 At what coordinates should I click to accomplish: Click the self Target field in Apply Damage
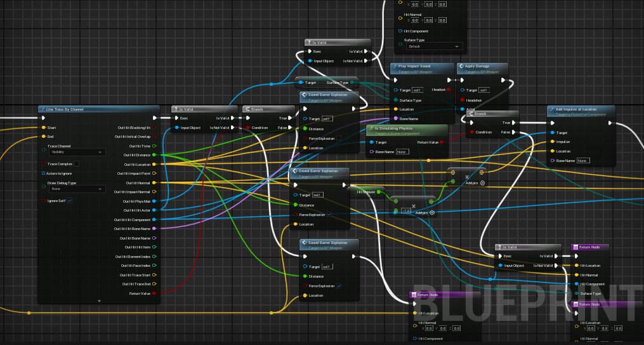[484, 90]
